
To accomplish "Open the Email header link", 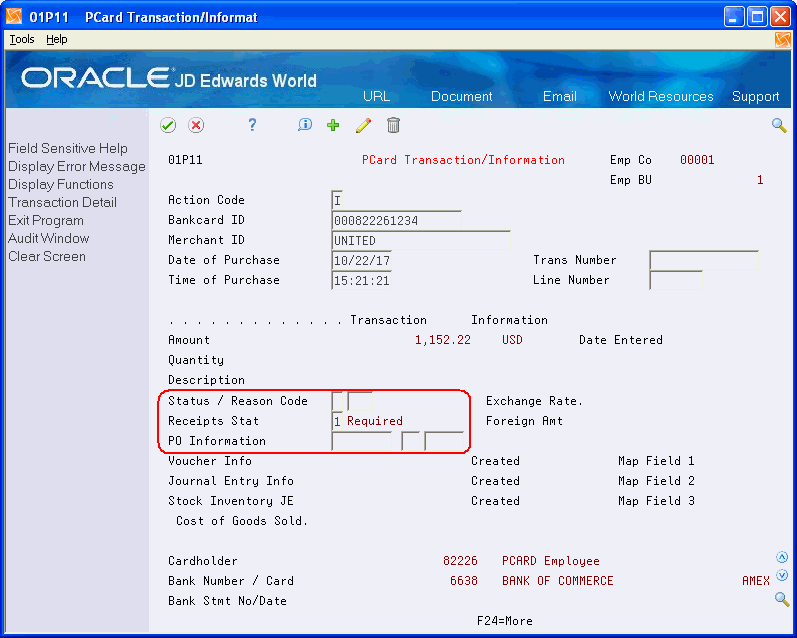I will click(x=560, y=97).
